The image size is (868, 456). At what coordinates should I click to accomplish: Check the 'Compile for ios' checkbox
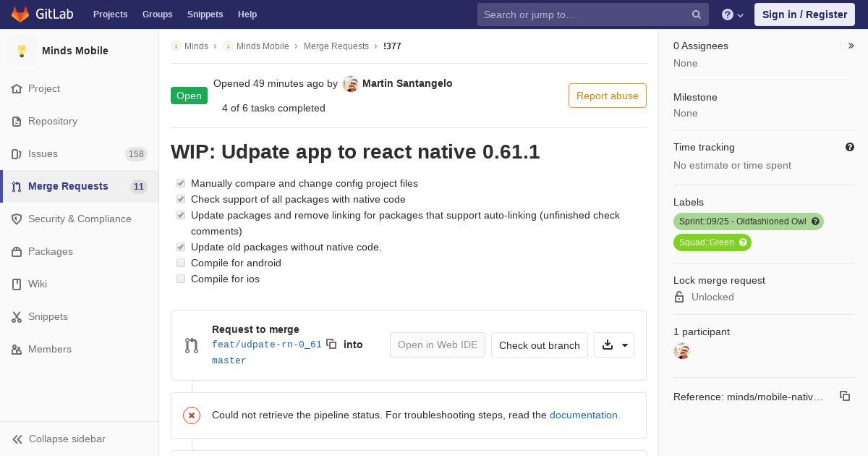click(x=181, y=279)
